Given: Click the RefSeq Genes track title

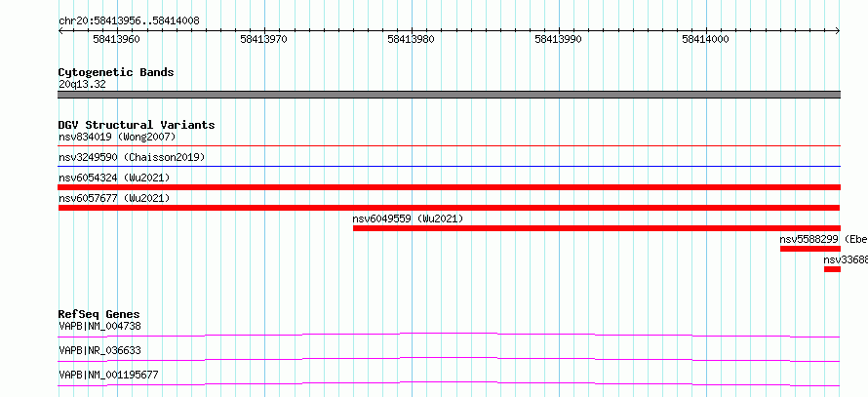Looking at the screenshot, I should (99, 315).
